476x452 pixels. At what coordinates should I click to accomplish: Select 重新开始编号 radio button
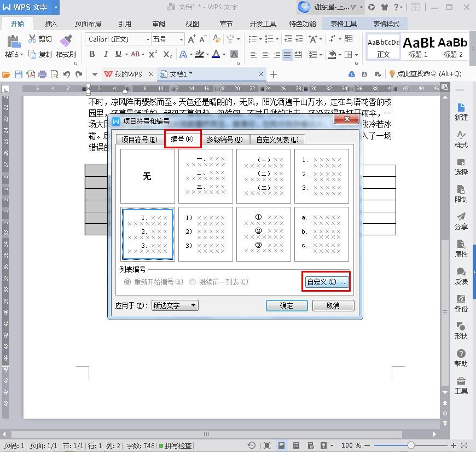(x=127, y=282)
